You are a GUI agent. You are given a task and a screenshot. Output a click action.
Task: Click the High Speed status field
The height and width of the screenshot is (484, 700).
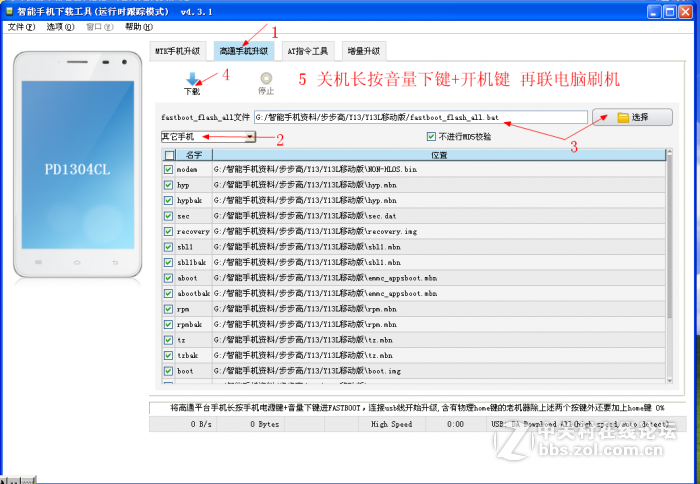[392, 424]
